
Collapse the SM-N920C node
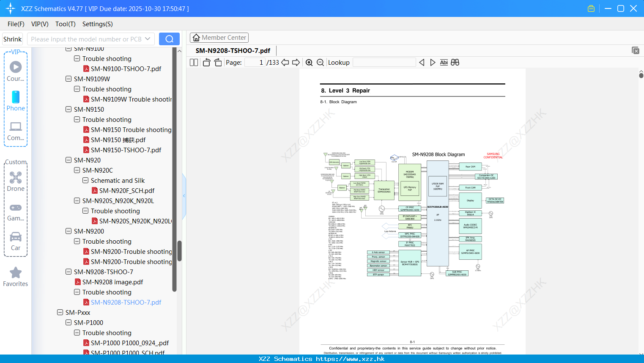tap(77, 170)
